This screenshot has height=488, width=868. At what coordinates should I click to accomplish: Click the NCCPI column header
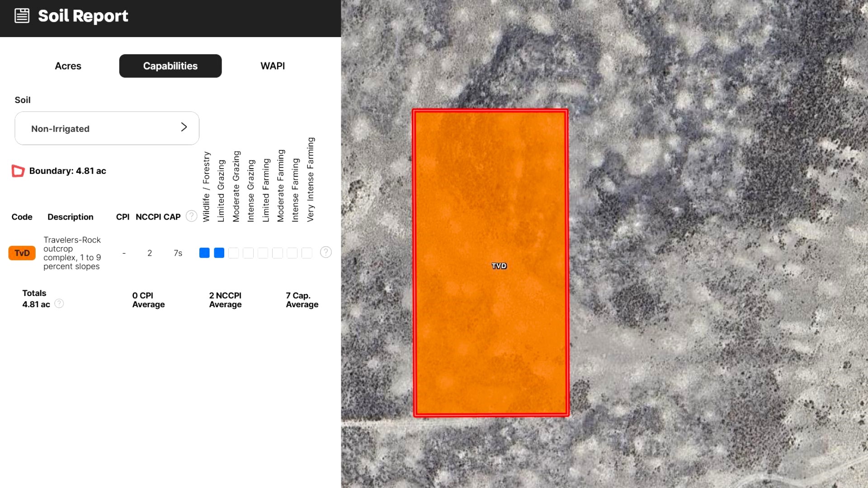coord(148,217)
